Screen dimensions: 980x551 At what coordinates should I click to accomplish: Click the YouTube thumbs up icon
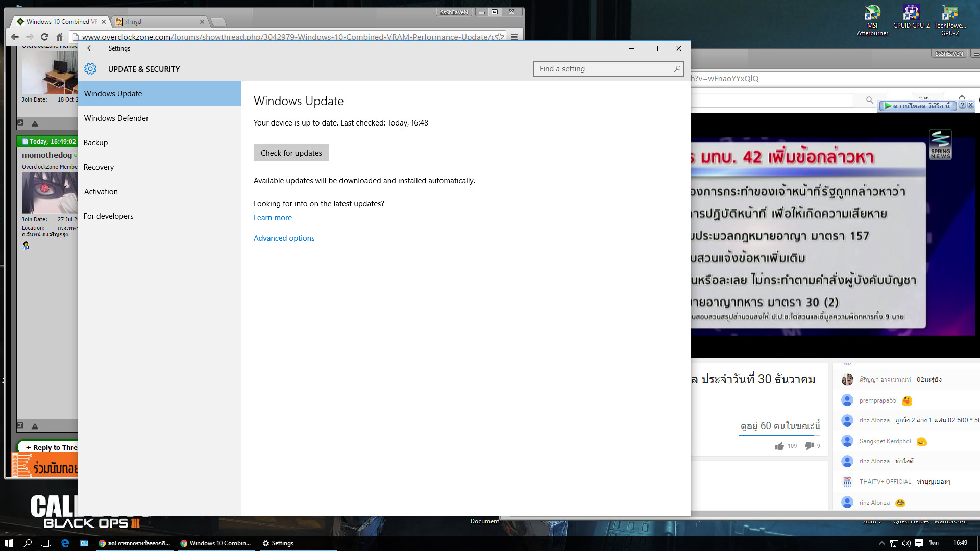coord(779,446)
